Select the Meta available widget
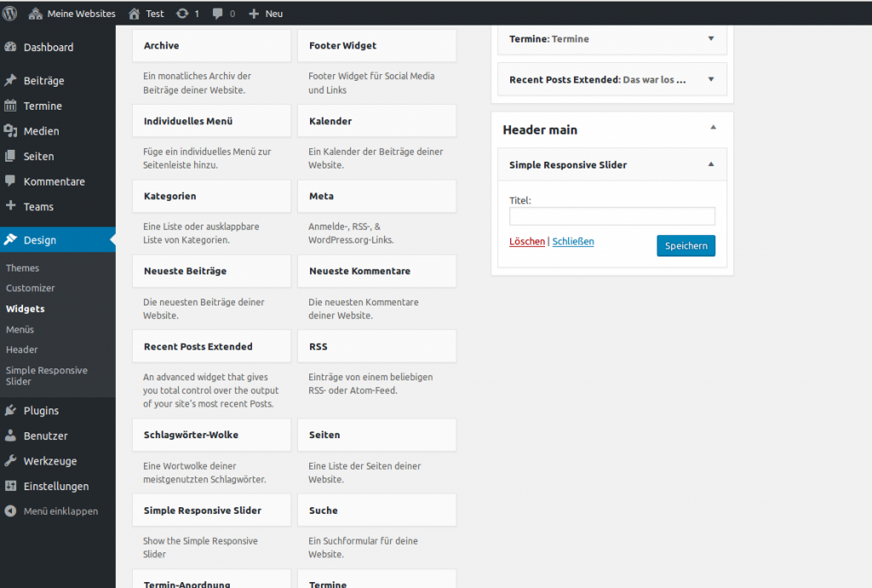872x588 pixels. tap(377, 197)
